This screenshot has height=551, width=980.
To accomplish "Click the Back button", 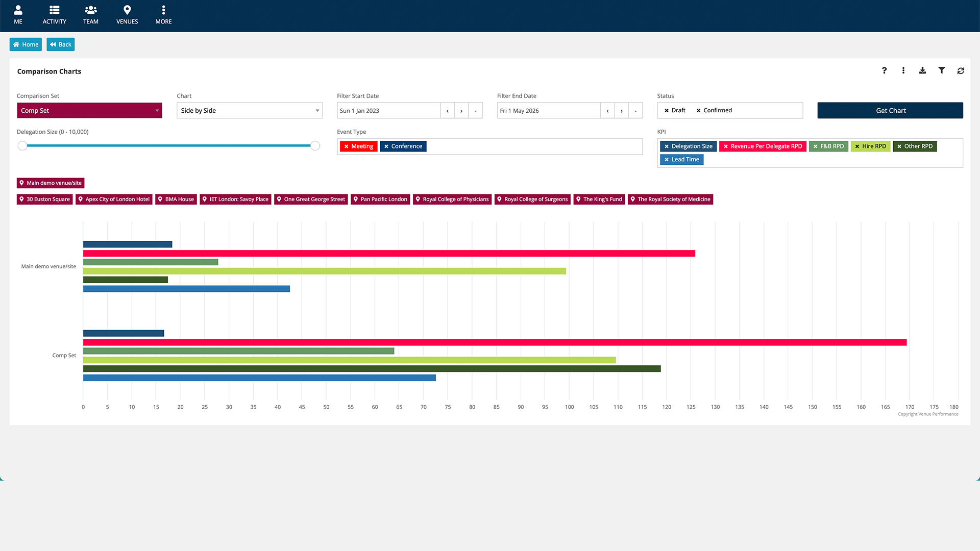I will tap(60, 44).
